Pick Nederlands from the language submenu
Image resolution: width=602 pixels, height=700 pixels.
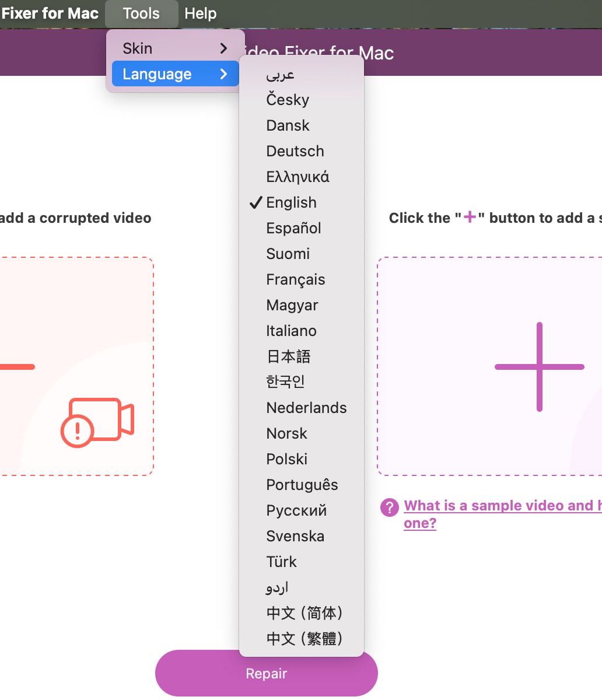(306, 408)
